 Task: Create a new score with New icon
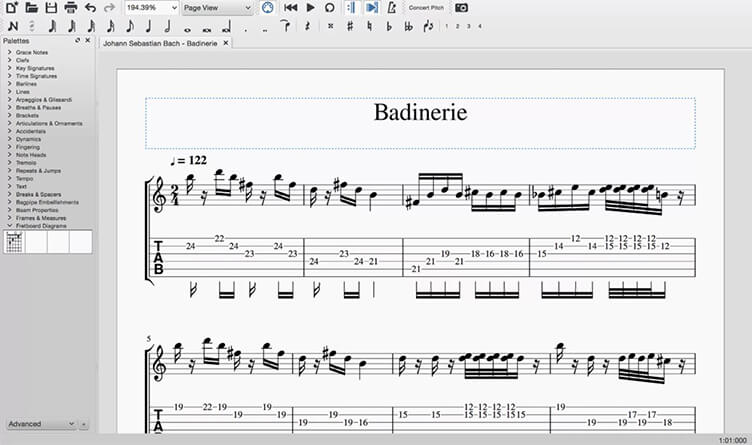12,8
